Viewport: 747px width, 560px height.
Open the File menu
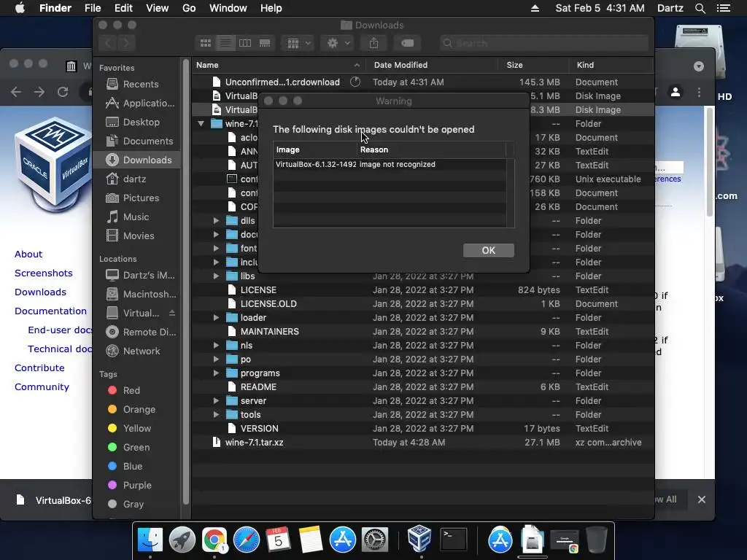[93, 8]
